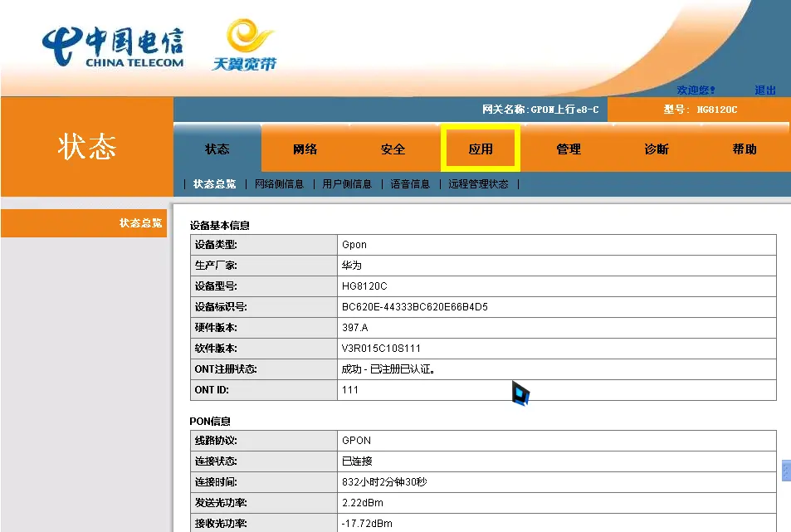Click the software version V3R015C10S111

click(x=381, y=348)
